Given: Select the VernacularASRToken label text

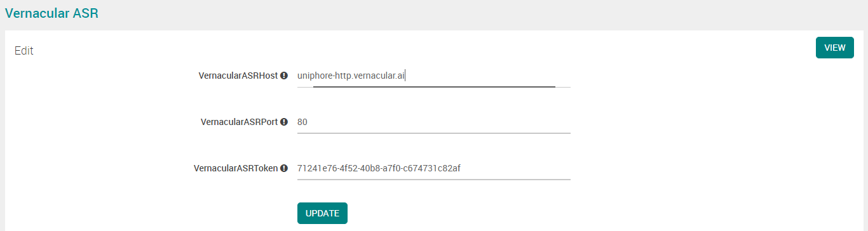Looking at the screenshot, I should 236,168.
